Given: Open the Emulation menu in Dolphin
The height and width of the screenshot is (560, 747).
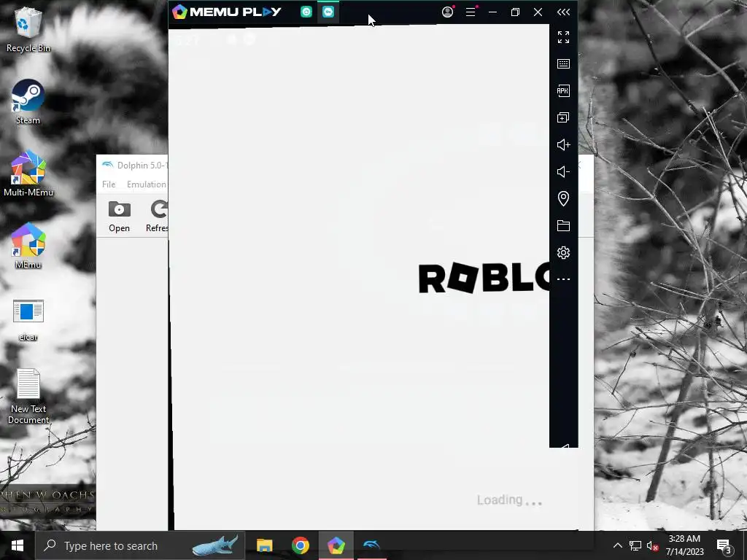Looking at the screenshot, I should [x=146, y=184].
